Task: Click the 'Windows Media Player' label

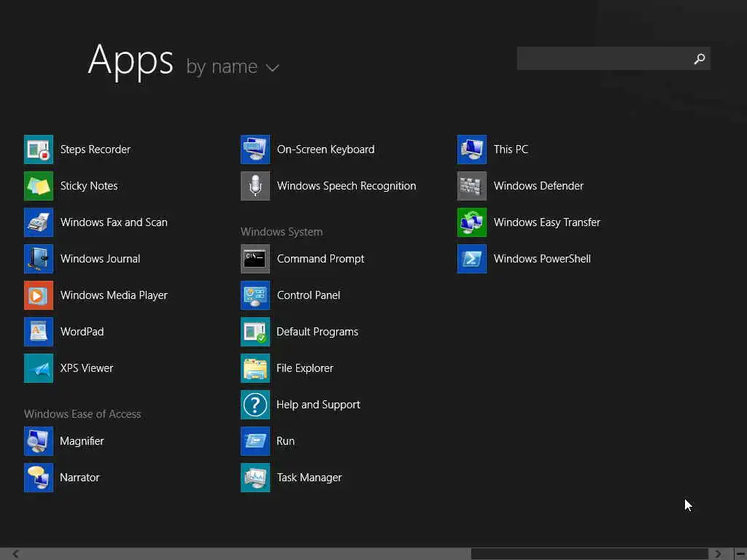Action: 114,295
